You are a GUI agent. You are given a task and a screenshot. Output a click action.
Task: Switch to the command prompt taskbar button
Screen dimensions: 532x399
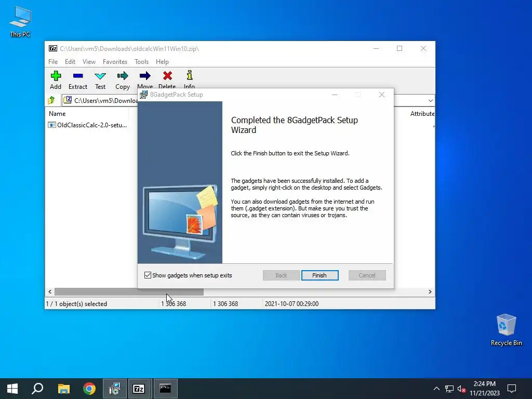pos(166,389)
